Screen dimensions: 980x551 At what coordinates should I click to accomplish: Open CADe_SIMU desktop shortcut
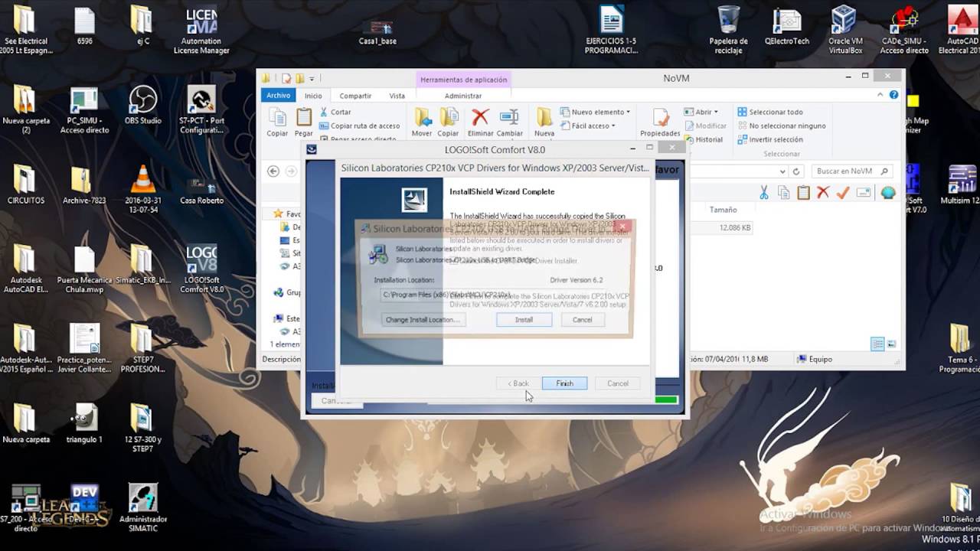(x=904, y=31)
